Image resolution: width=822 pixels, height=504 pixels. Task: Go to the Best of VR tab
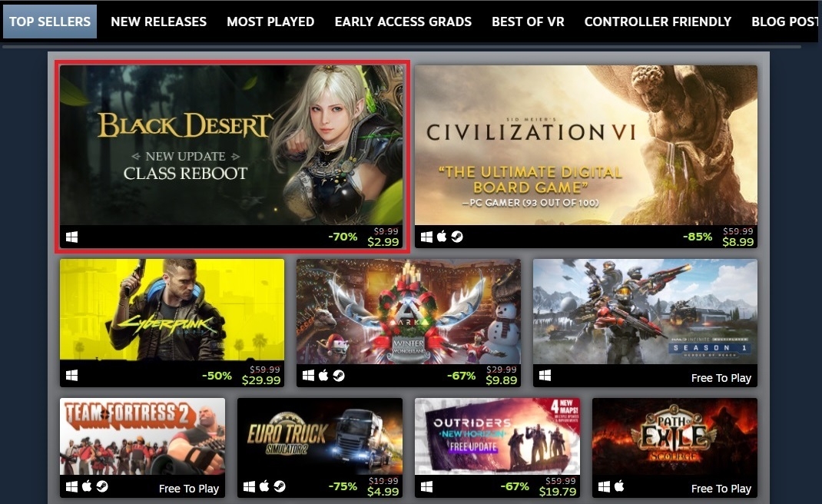528,22
